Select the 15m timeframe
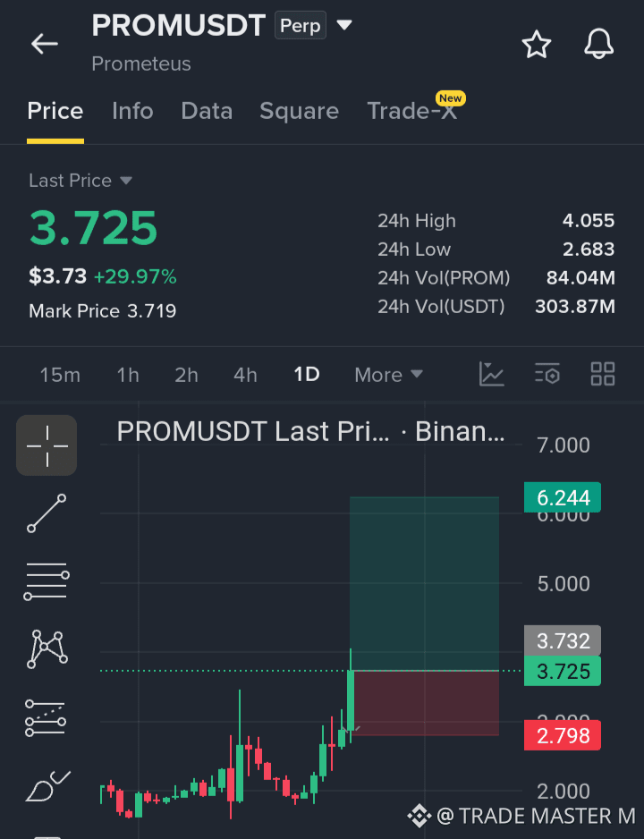Screen dimensions: 644x839 (x=60, y=375)
